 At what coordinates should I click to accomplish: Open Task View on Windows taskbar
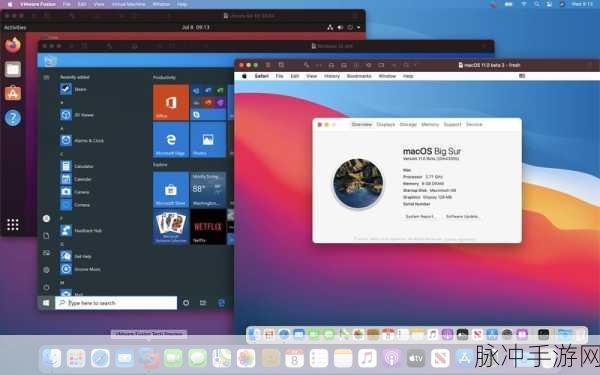coord(203,303)
